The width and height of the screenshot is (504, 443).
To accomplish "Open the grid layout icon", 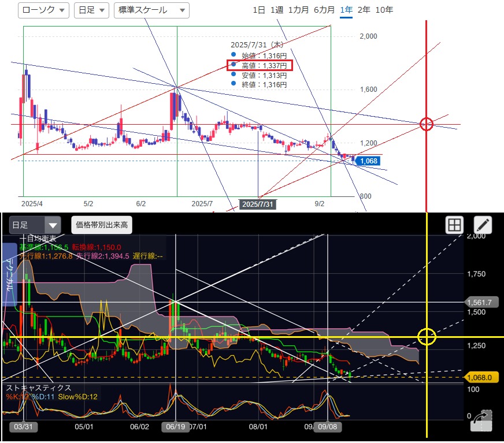I will click(x=454, y=225).
